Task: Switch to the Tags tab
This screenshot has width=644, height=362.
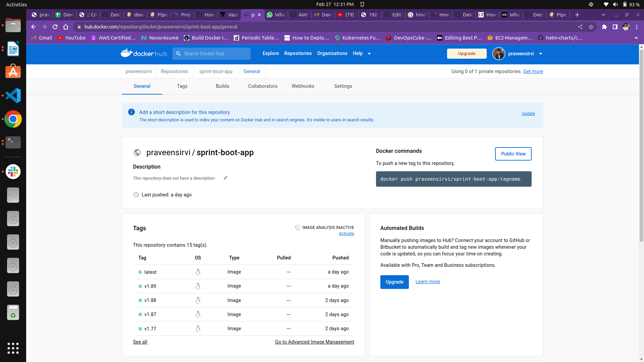Action: pyautogui.click(x=182, y=86)
